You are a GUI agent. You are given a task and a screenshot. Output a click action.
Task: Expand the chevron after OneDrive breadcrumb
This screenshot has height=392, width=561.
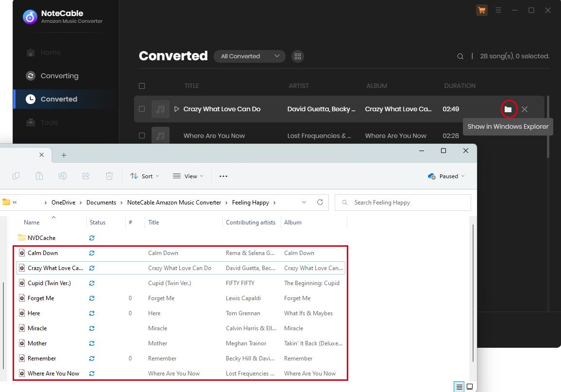(81, 203)
